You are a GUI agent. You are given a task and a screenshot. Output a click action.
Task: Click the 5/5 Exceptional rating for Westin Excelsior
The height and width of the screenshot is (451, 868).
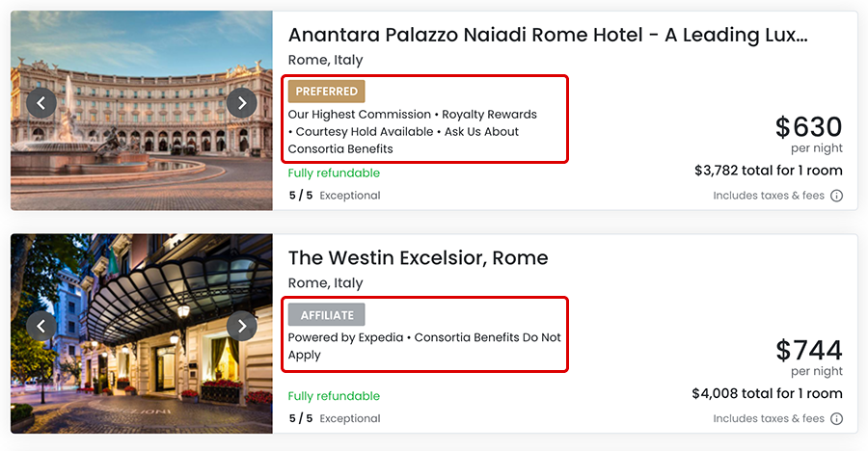pos(334,418)
